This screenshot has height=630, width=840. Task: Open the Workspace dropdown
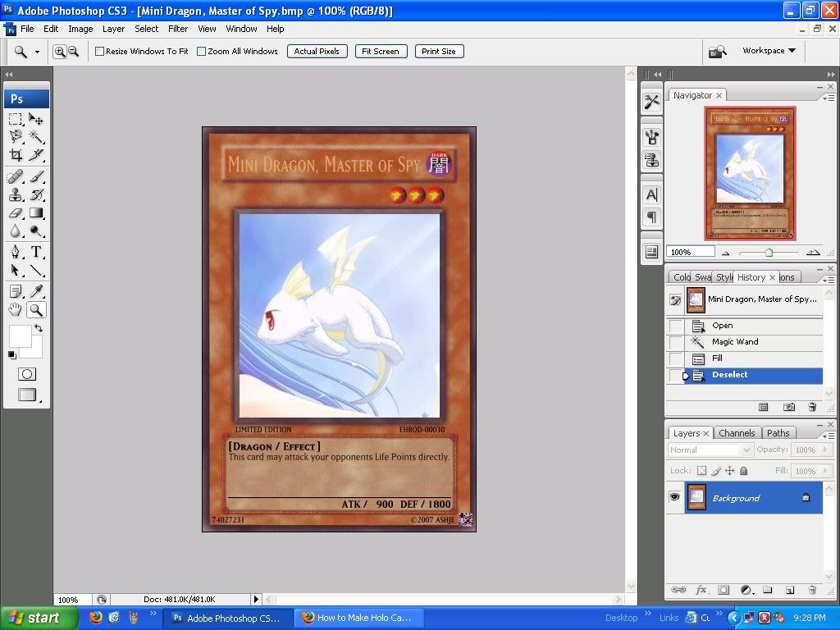click(769, 51)
